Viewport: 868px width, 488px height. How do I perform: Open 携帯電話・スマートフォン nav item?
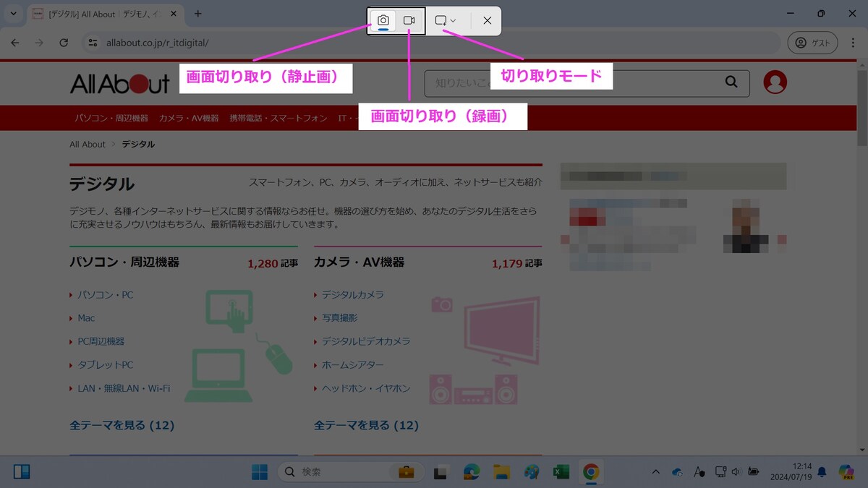[278, 118]
